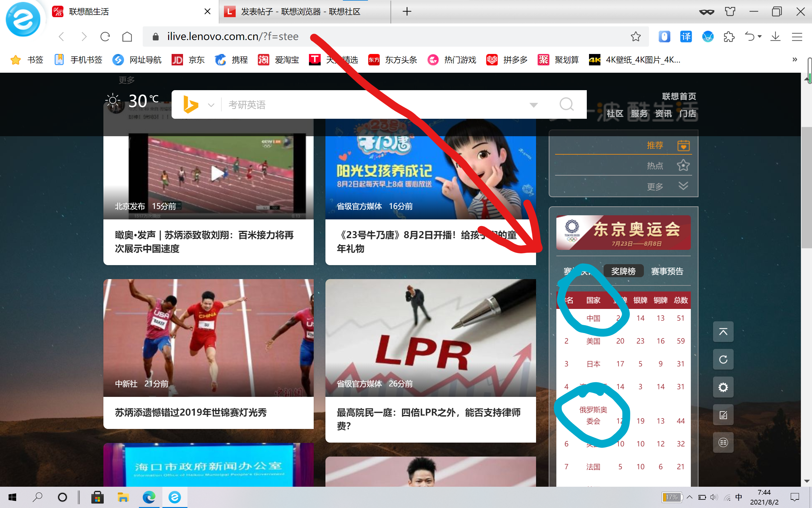Open the 东方头条 bookmark

click(392, 60)
